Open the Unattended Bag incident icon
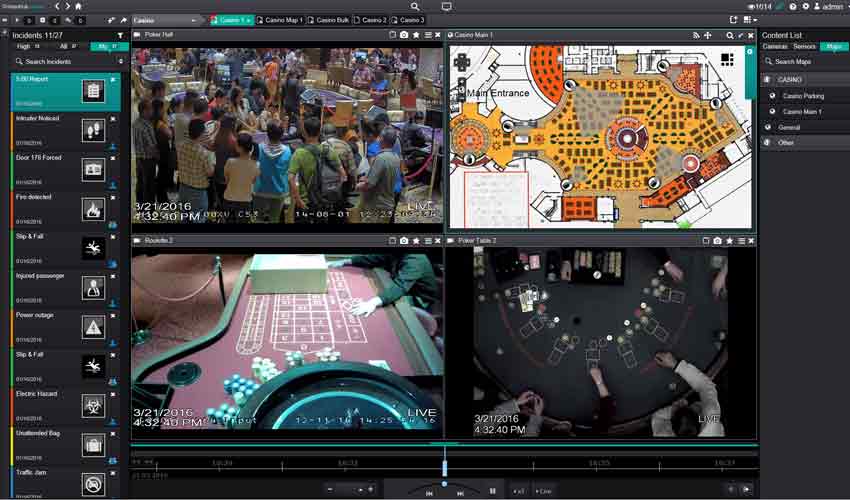The width and height of the screenshot is (850, 500). 93,445
